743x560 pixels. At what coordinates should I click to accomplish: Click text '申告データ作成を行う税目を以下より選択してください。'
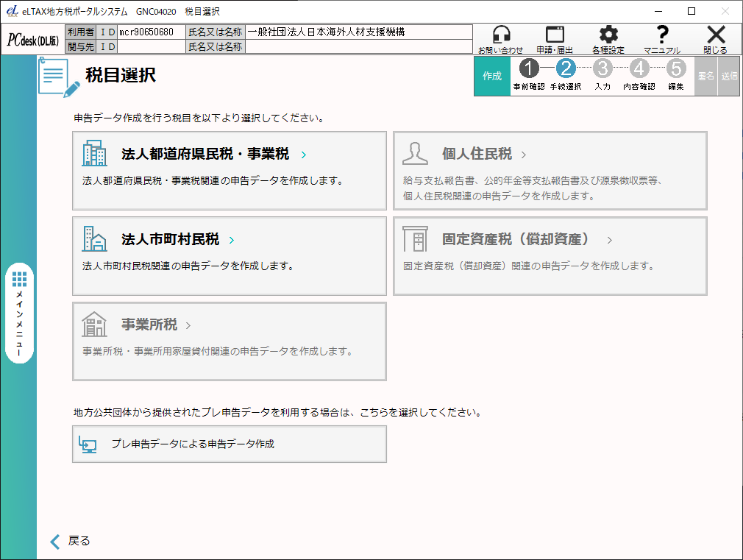199,118
